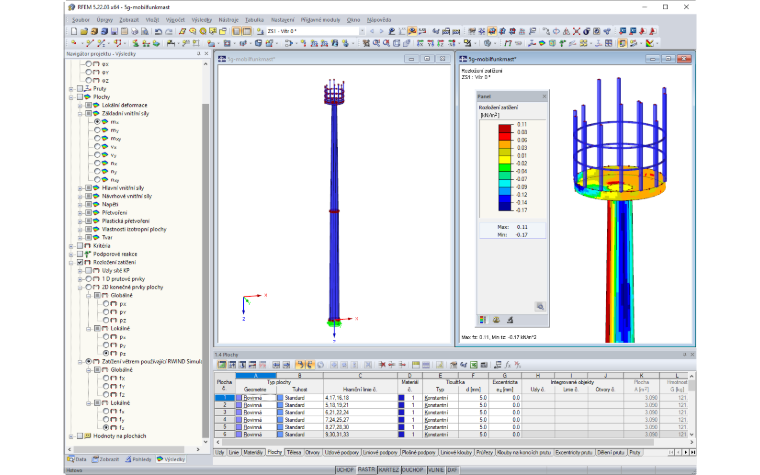Switch to the Materiály table tab

pos(253,452)
